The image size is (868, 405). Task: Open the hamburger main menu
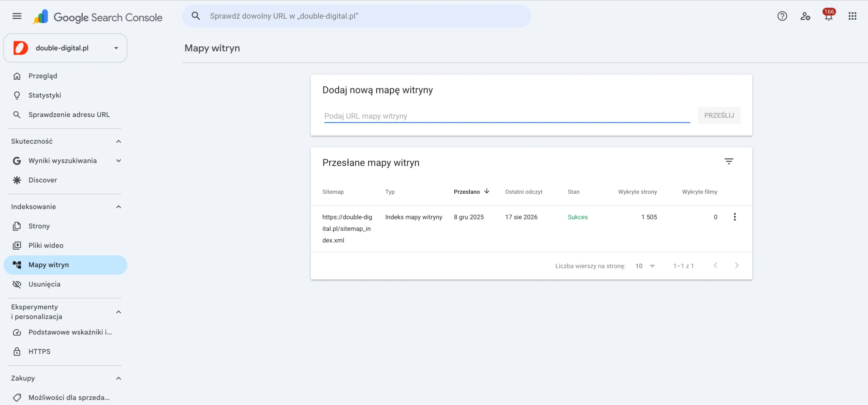click(17, 16)
